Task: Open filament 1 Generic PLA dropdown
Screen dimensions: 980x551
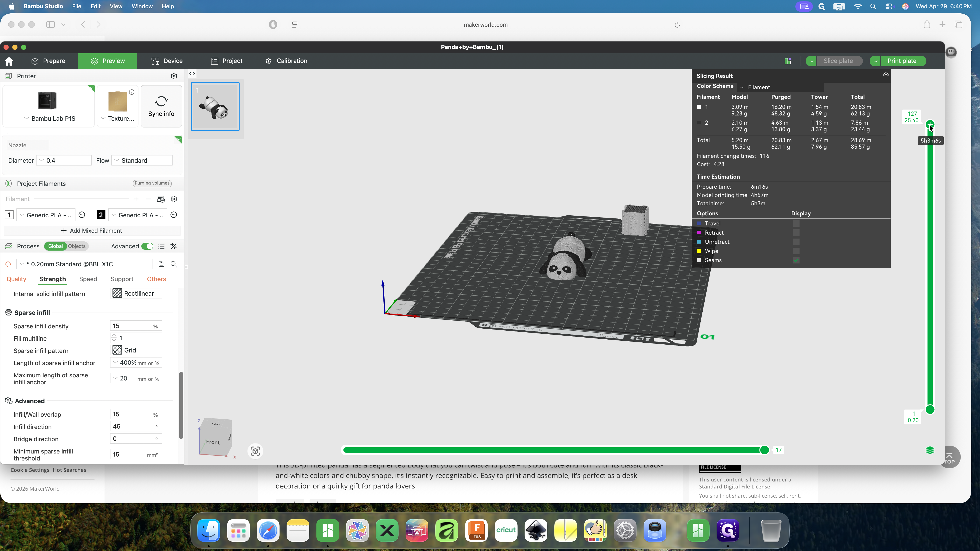Action: click(46, 215)
